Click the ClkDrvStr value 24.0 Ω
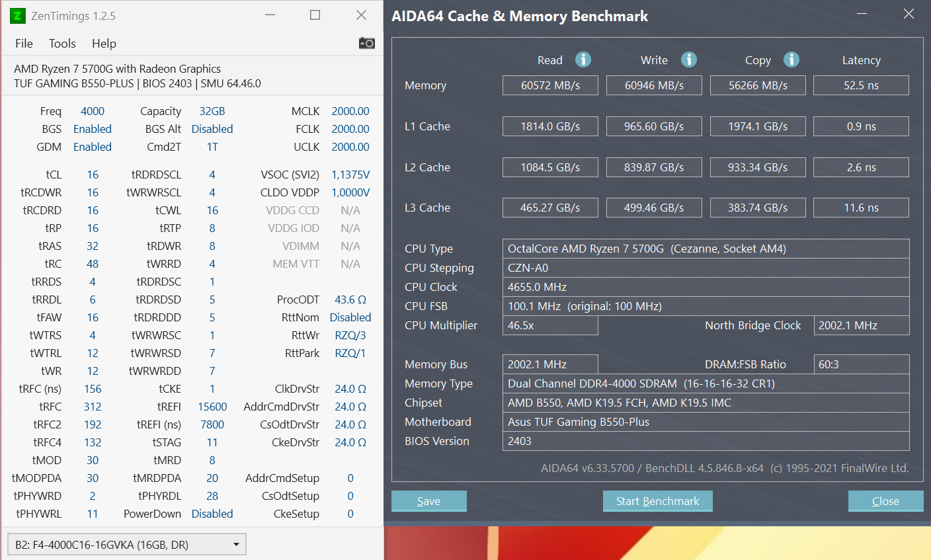Viewport: 931px width, 560px height. (350, 389)
